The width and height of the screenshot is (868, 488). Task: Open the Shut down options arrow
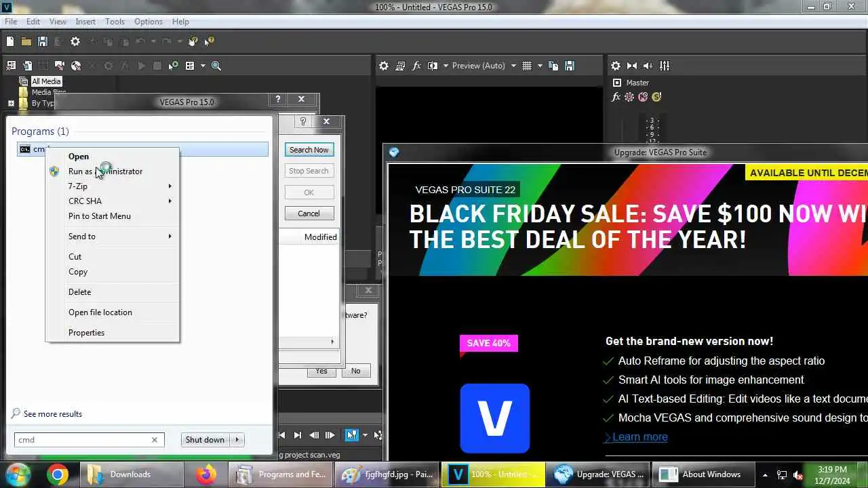237,440
